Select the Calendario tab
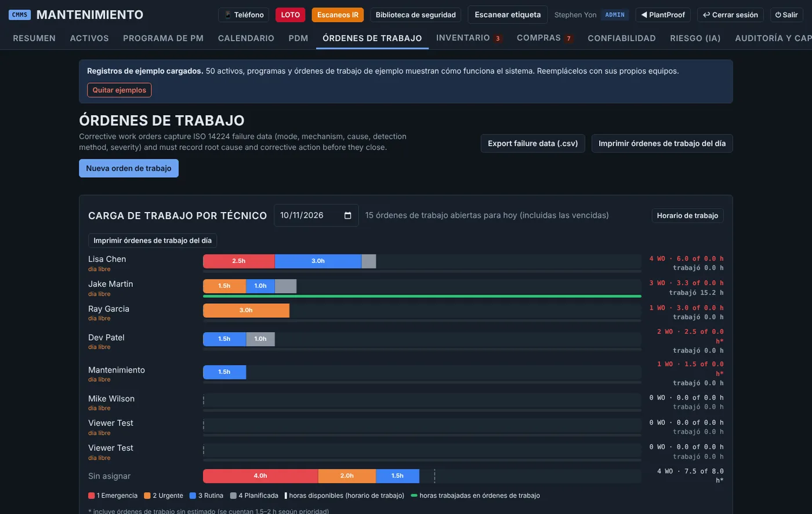812x514 pixels. click(x=246, y=38)
